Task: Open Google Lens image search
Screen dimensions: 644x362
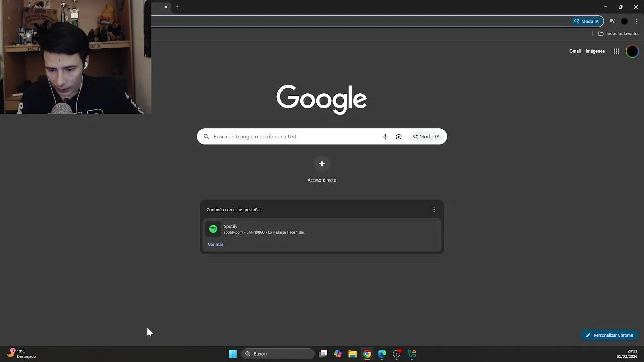Action: pos(399,136)
